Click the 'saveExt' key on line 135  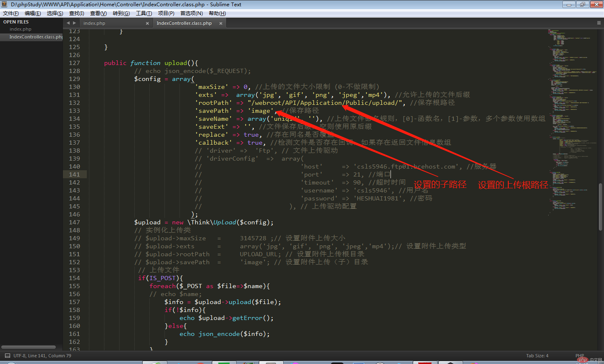(x=211, y=127)
